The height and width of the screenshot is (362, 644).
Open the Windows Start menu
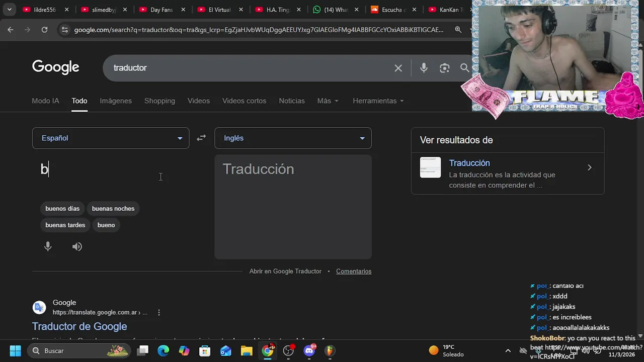[15, 350]
